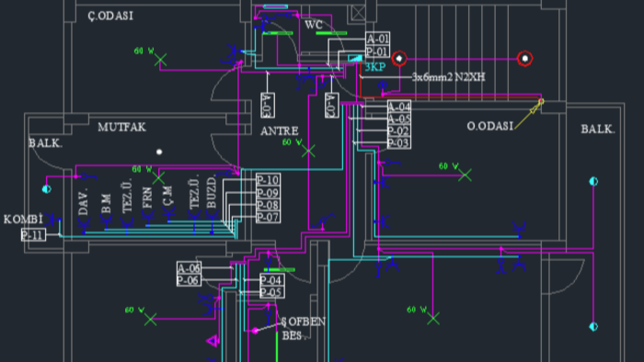Select the P-04 circuit tag
This screenshot has height=362, width=644.
(271, 280)
